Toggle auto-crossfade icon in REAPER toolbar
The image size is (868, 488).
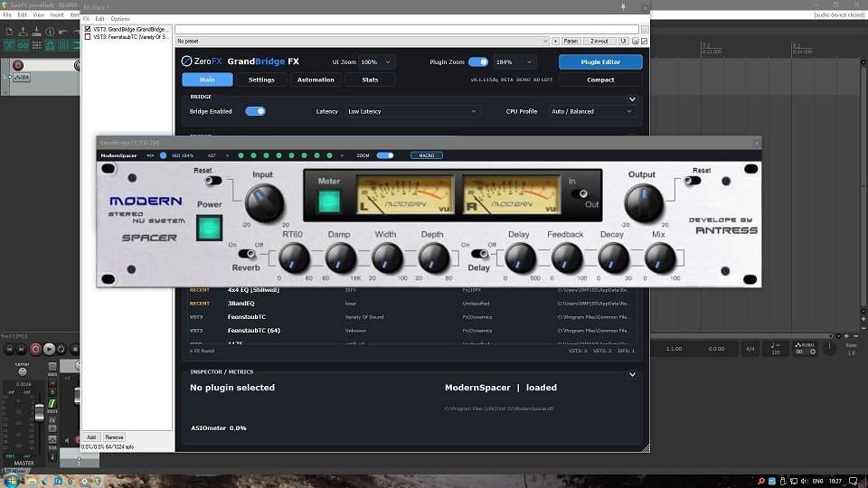click(9, 45)
